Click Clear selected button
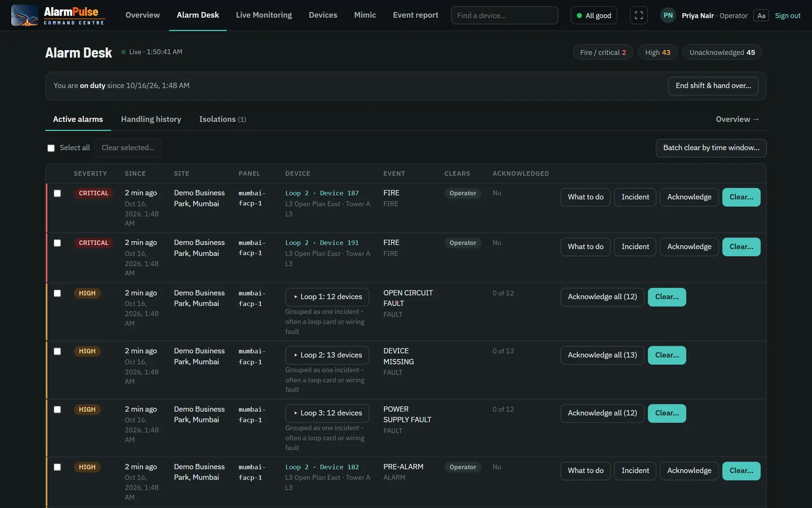Screen dimensions: 812x508 pyautogui.click(x=128, y=148)
